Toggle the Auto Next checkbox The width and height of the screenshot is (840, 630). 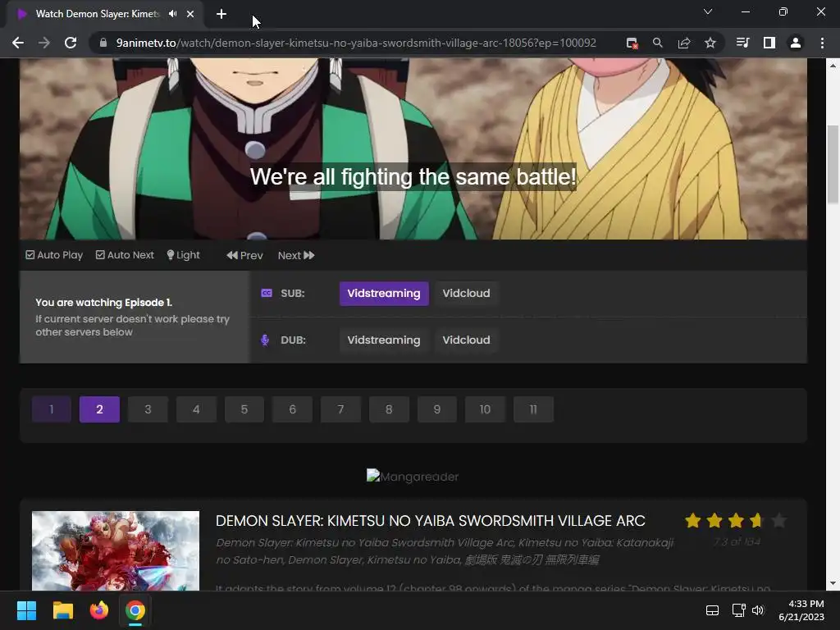125,255
